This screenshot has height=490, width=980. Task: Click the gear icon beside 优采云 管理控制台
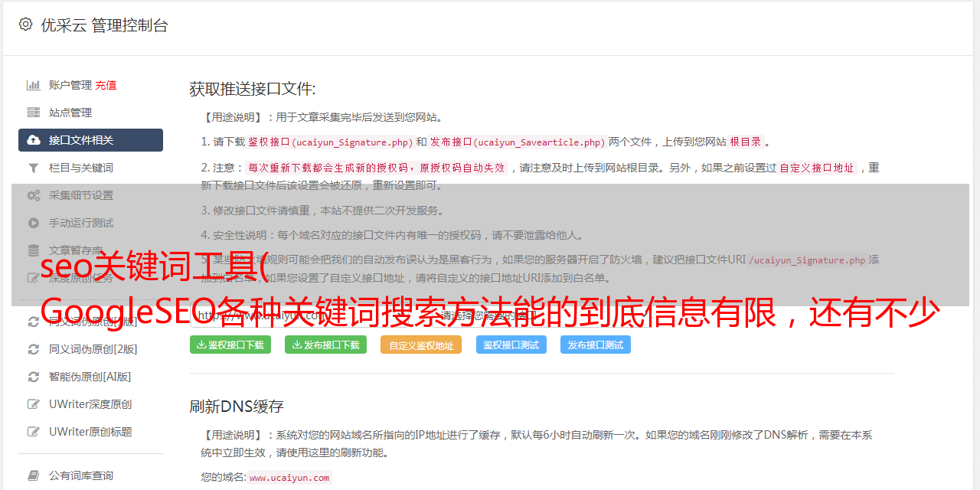click(x=25, y=24)
